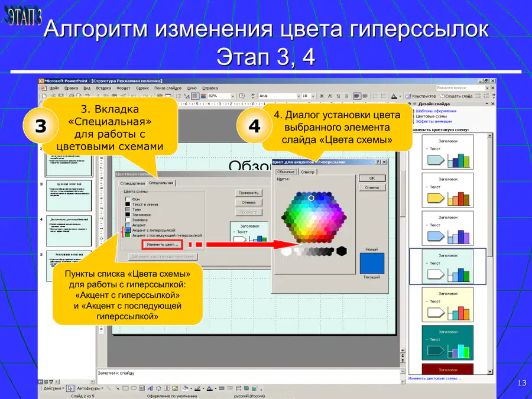The width and height of the screenshot is (532, 399).
Task: Select the Oval shape tool
Action: click(134, 388)
